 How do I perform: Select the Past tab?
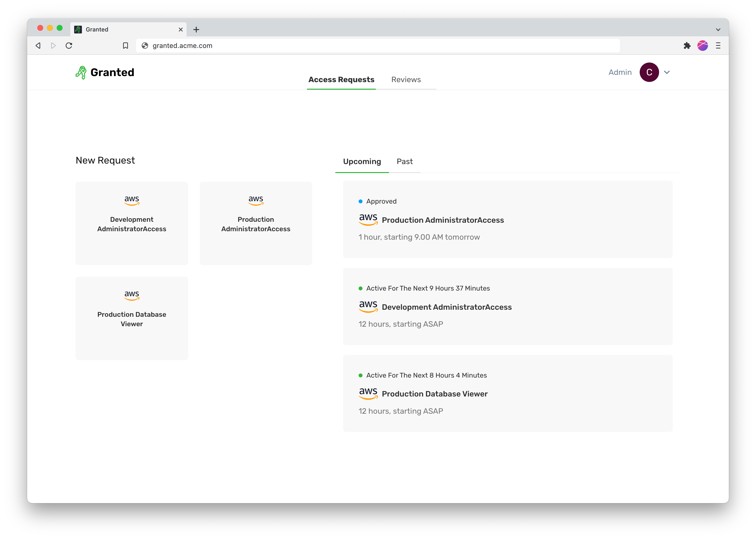pos(405,162)
